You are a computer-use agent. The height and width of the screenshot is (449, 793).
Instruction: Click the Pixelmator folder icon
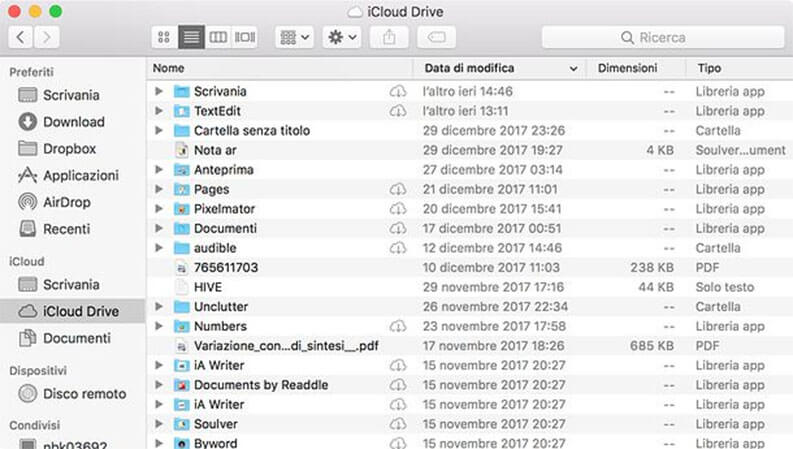(182, 209)
